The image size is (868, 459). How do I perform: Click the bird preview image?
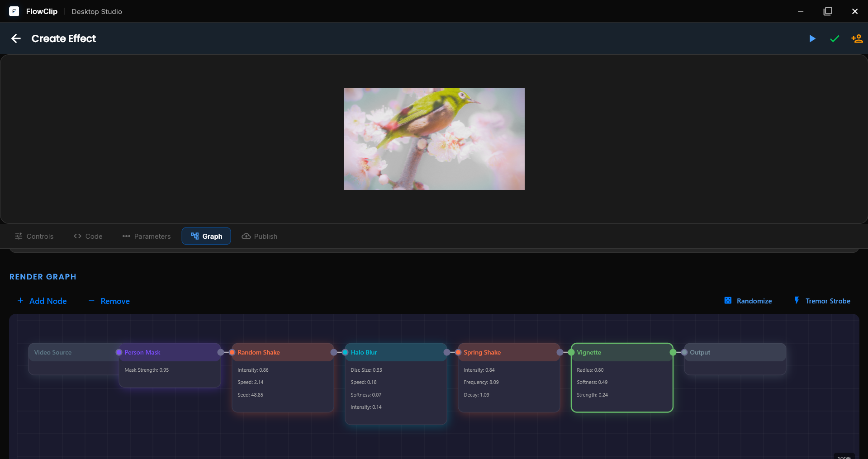[x=434, y=139]
